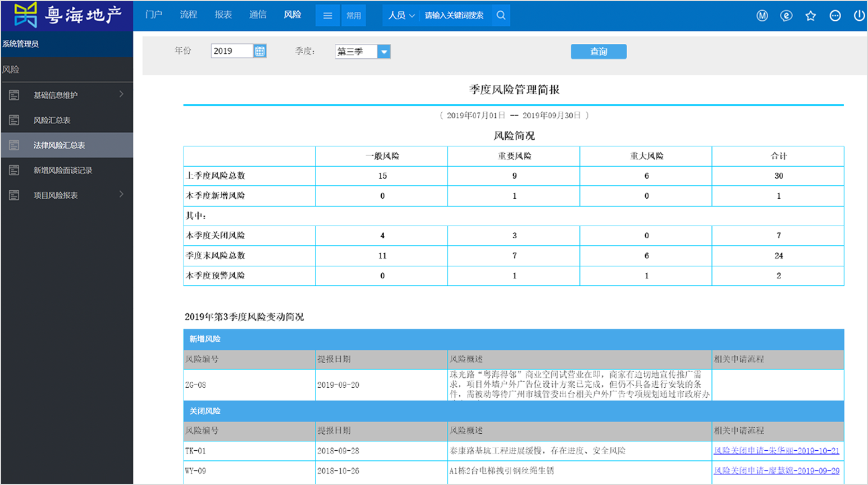868x485 pixels.
Task: Open the 风险关闭申请-朱华丽 link
Action: [x=776, y=451]
